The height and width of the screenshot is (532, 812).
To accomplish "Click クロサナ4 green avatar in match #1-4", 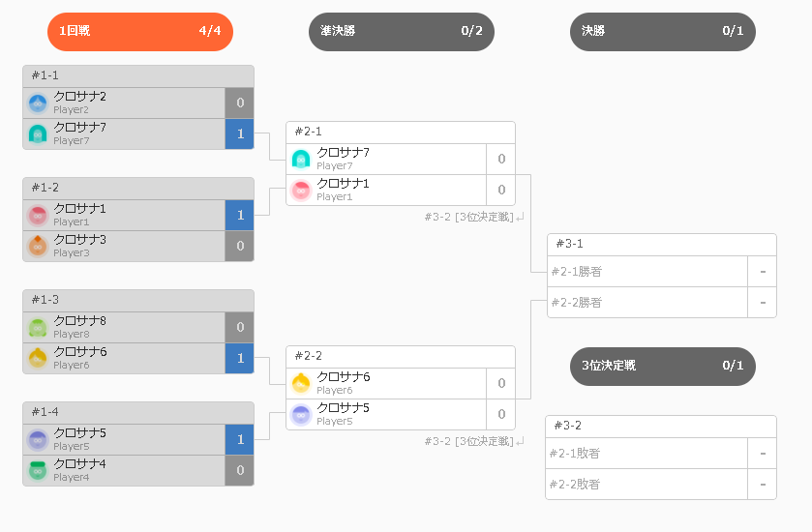I will point(38,471).
